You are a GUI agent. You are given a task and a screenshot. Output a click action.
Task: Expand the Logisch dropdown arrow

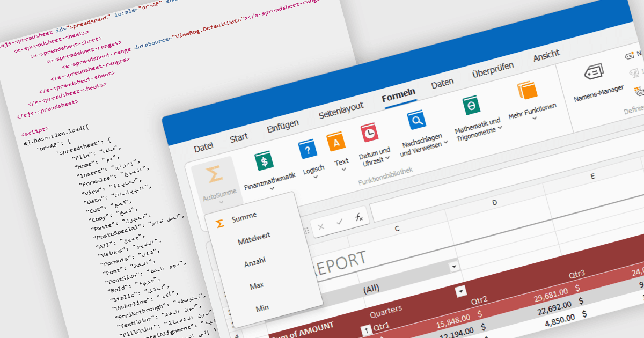315,177
